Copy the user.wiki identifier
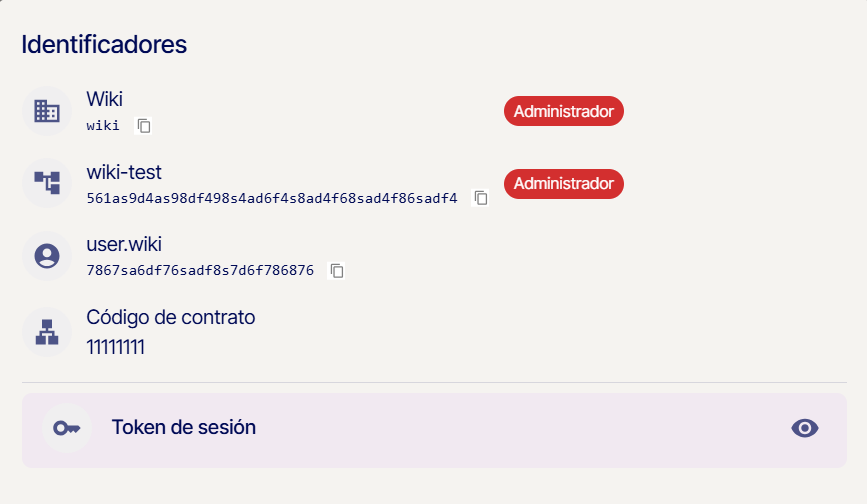This screenshot has height=504, width=867. tap(338, 271)
